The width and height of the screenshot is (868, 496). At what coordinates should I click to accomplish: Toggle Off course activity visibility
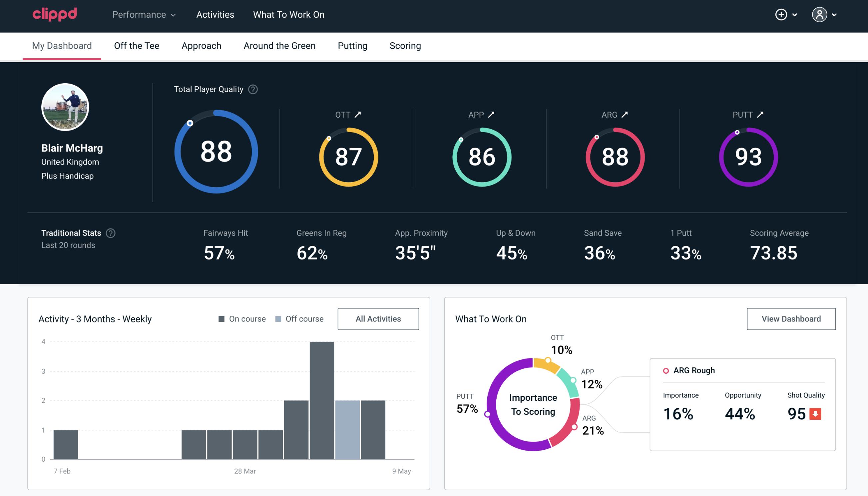tap(298, 319)
